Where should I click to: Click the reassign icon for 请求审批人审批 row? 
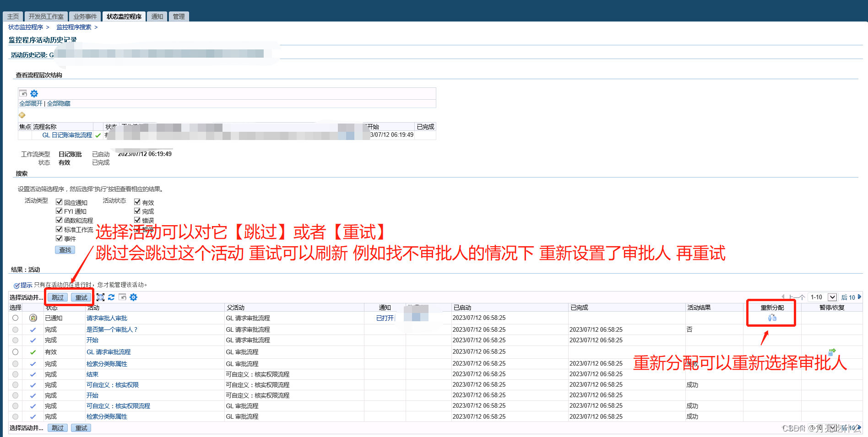[x=772, y=318]
